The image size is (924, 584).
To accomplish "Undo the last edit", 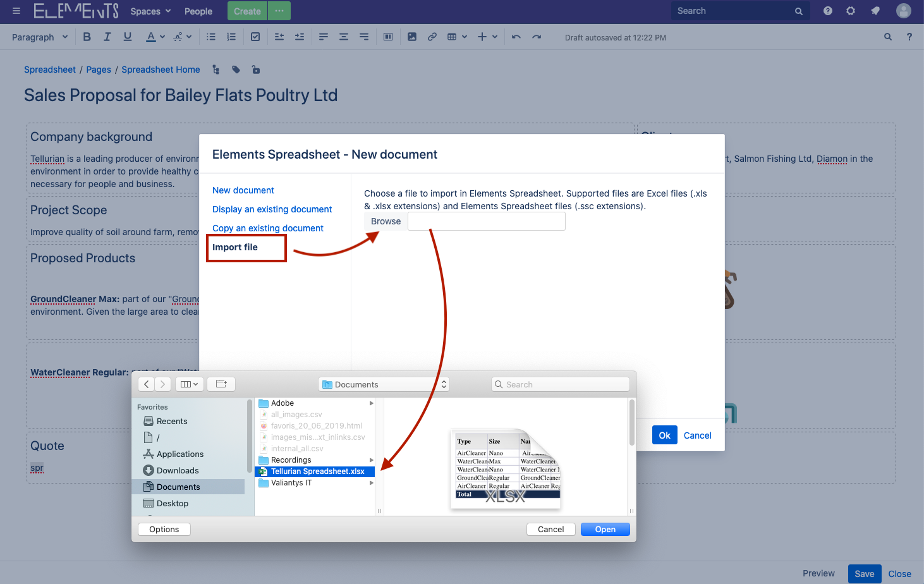I will coord(516,37).
